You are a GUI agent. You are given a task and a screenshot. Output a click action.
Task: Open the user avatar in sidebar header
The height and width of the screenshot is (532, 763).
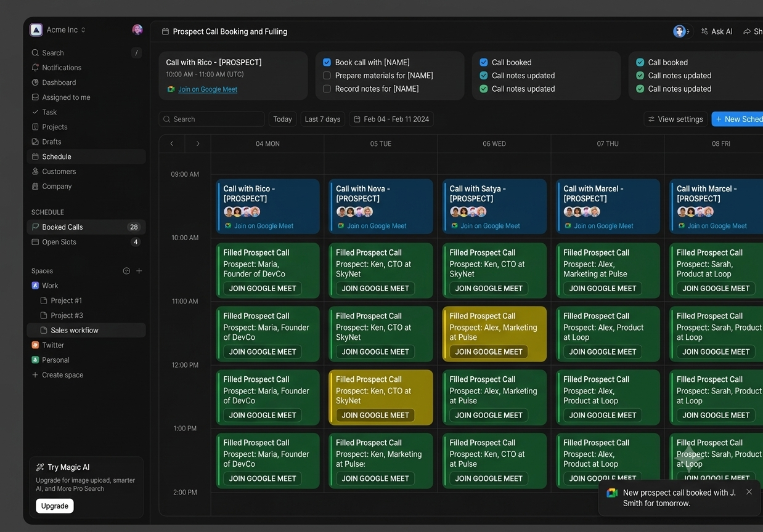click(137, 30)
